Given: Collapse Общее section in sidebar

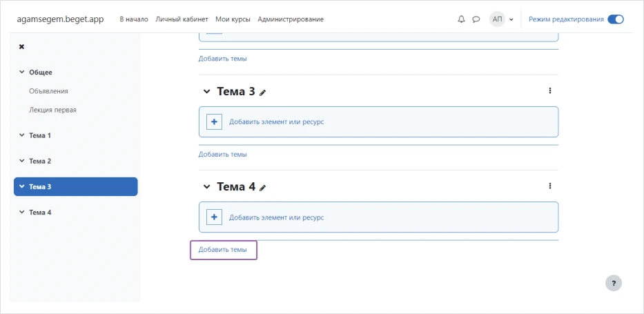Looking at the screenshot, I should click(x=21, y=72).
